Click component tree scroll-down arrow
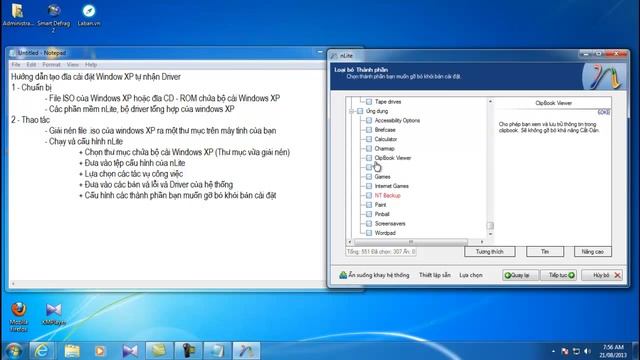The image size is (640, 360). click(490, 234)
